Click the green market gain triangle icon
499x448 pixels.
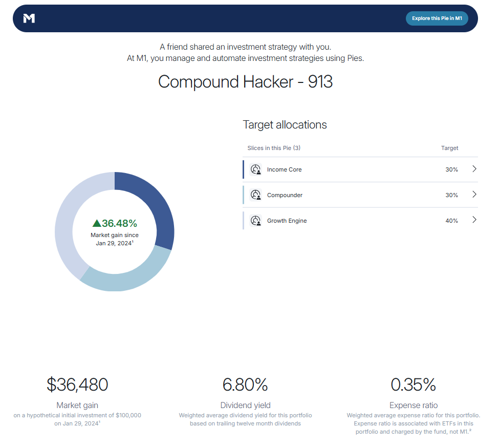[96, 223]
